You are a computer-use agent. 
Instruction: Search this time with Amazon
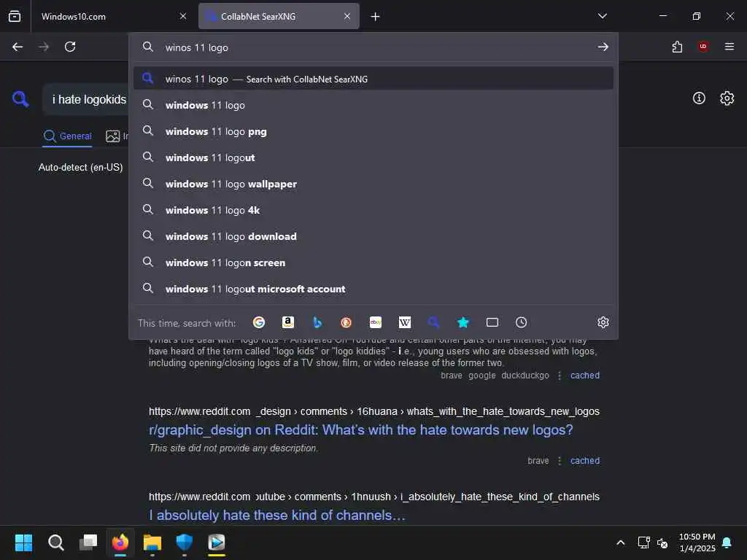[287, 322]
